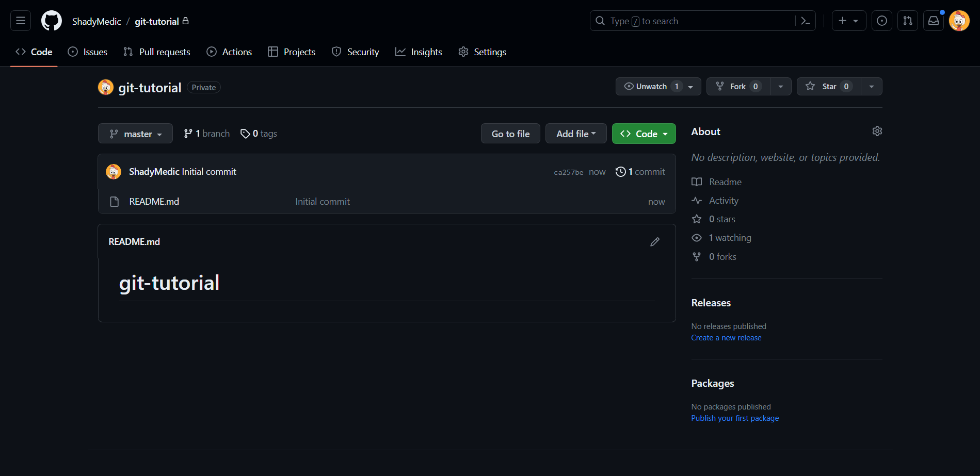Expand the green Code dropdown

click(x=644, y=134)
